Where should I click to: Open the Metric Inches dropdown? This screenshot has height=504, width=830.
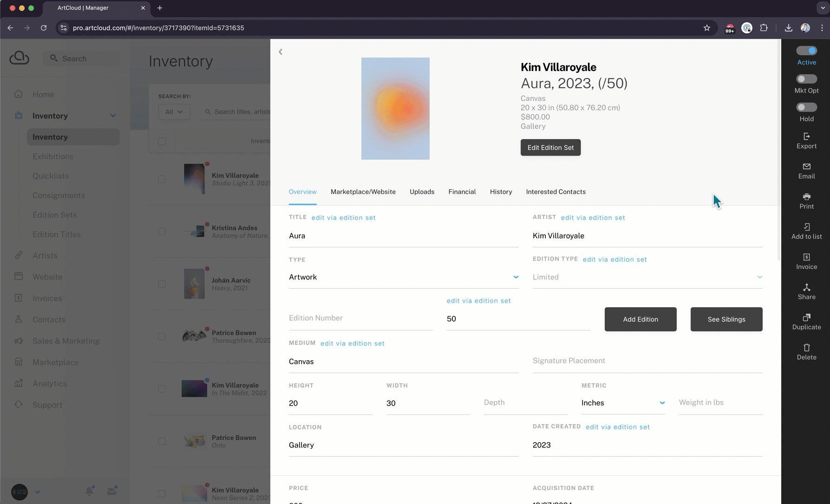pyautogui.click(x=623, y=403)
